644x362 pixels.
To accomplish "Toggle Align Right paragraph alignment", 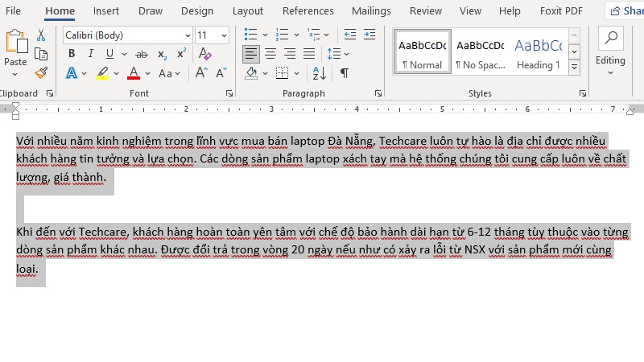I will (290, 54).
